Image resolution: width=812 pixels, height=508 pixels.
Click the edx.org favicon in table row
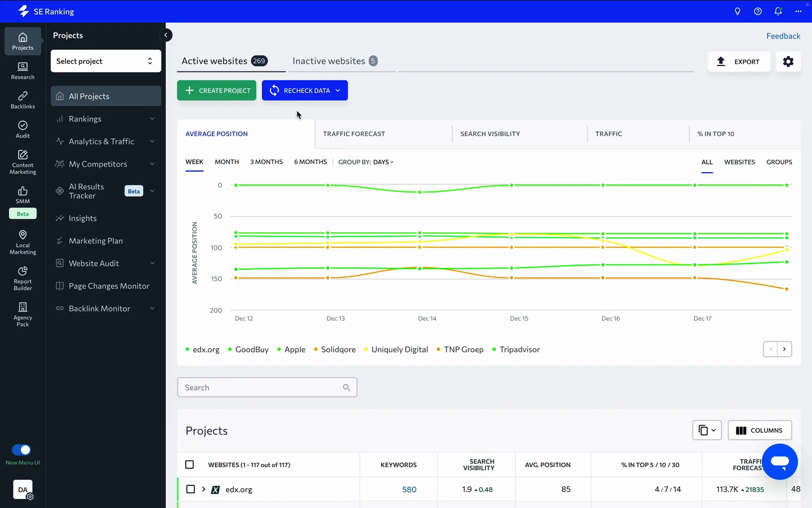pyautogui.click(x=215, y=490)
